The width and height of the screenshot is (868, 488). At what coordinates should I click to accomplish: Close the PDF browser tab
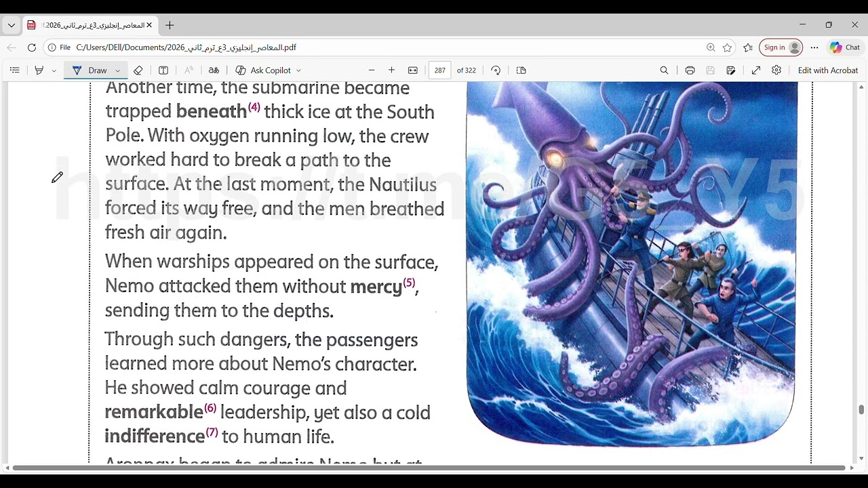pos(149,25)
